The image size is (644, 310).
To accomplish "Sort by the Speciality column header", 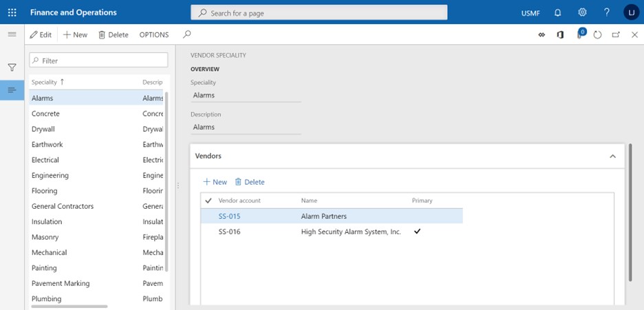I will (45, 82).
